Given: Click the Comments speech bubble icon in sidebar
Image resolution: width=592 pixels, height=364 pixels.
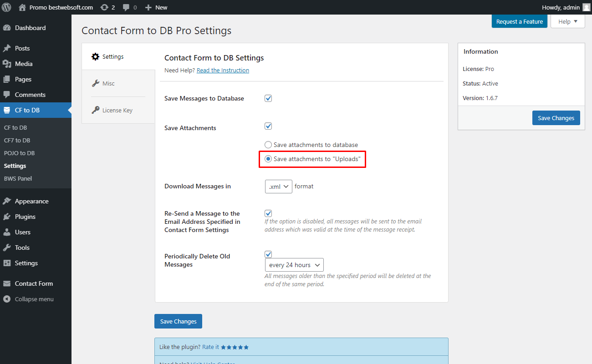Looking at the screenshot, I should (7, 95).
